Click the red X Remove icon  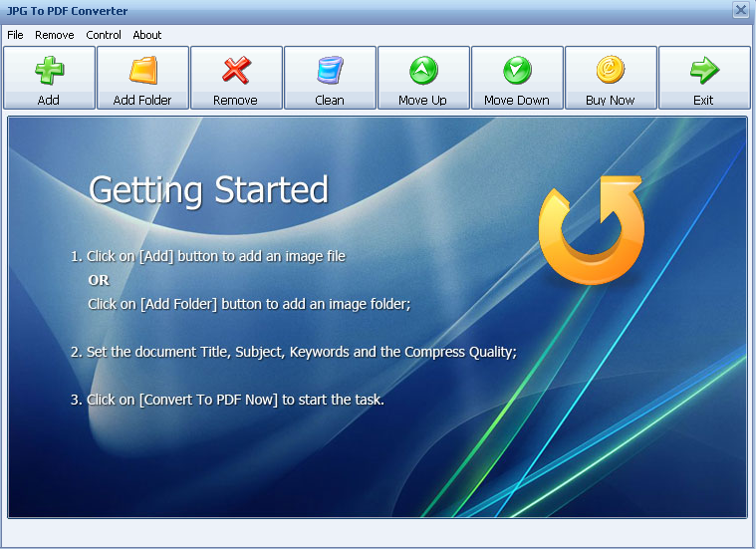[236, 71]
